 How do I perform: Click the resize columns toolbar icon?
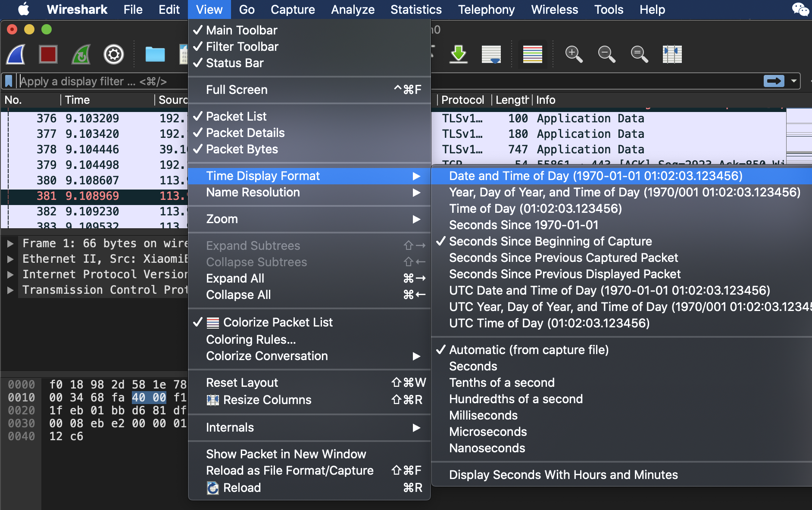[672, 54]
